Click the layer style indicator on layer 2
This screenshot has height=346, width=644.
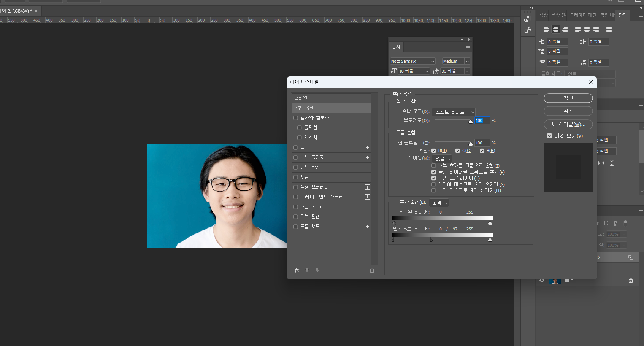[x=631, y=257]
